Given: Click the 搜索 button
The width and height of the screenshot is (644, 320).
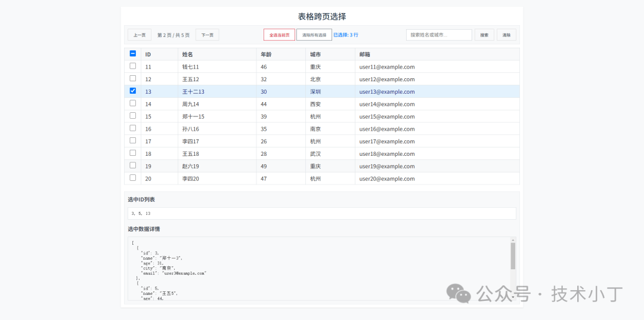Looking at the screenshot, I should click(x=484, y=35).
